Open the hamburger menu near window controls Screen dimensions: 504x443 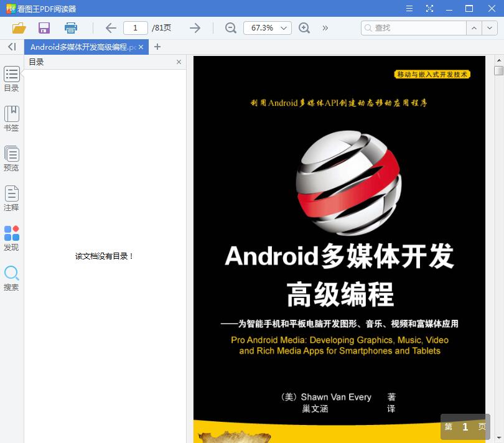[409, 9]
